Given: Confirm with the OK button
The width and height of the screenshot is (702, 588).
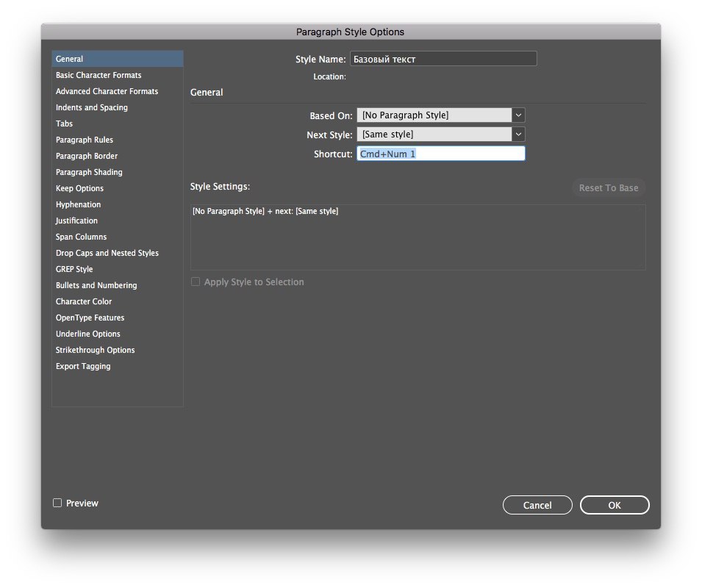Looking at the screenshot, I should point(615,505).
